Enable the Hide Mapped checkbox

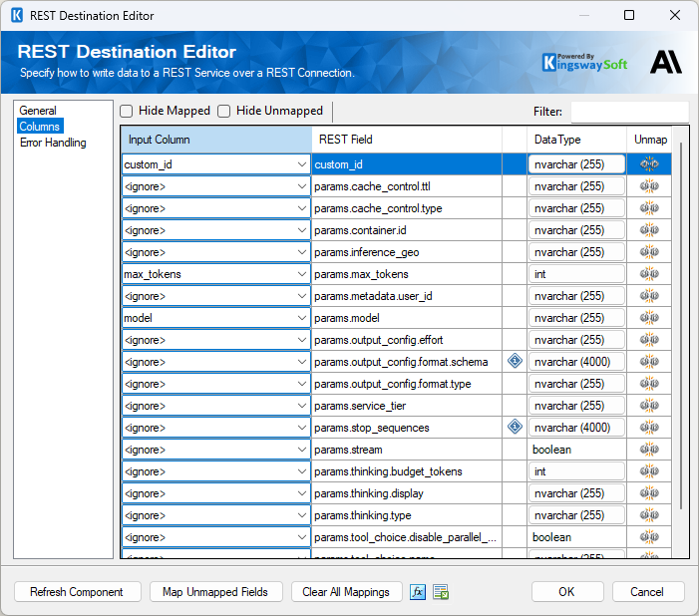(x=127, y=111)
